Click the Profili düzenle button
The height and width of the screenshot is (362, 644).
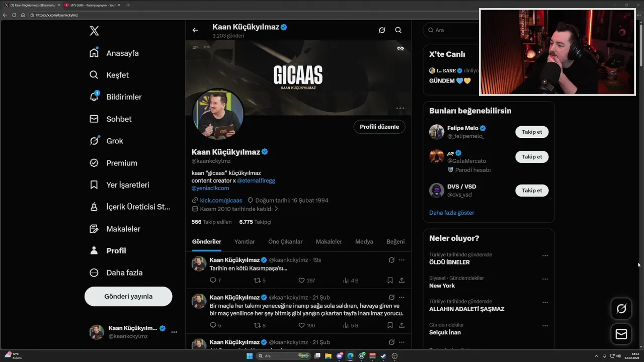coord(379,127)
